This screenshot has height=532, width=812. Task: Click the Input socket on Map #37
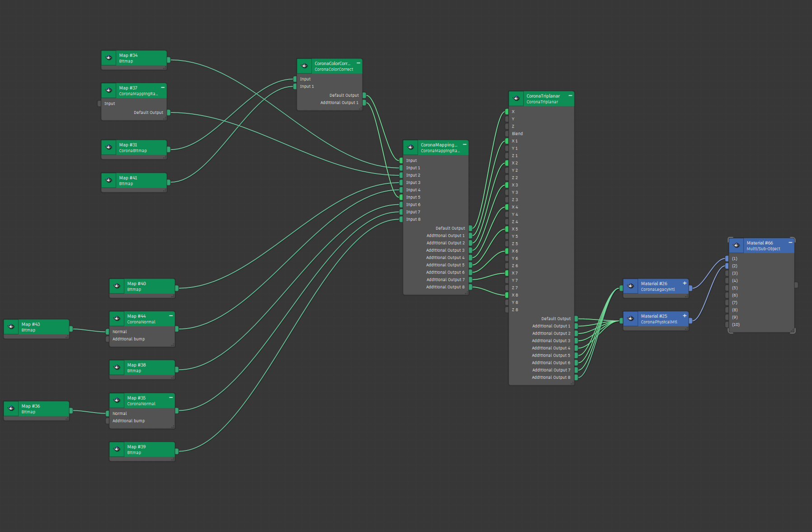(99, 104)
